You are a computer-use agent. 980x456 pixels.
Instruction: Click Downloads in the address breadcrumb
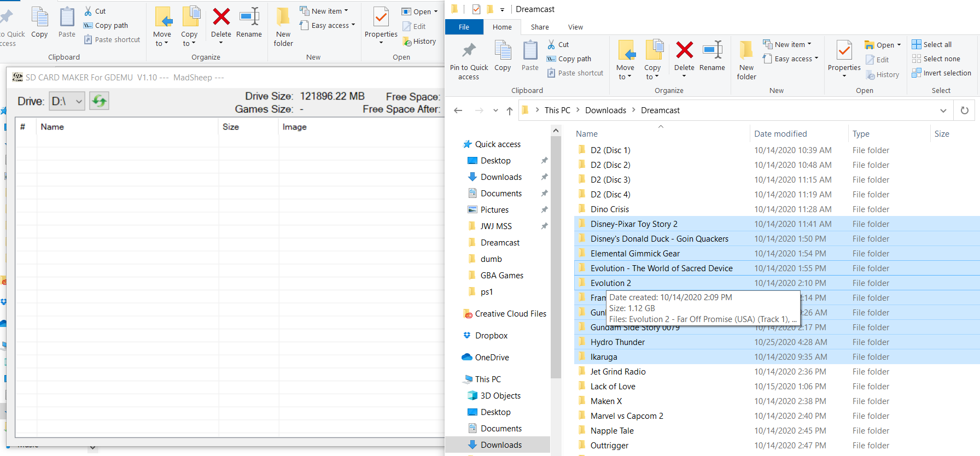605,110
